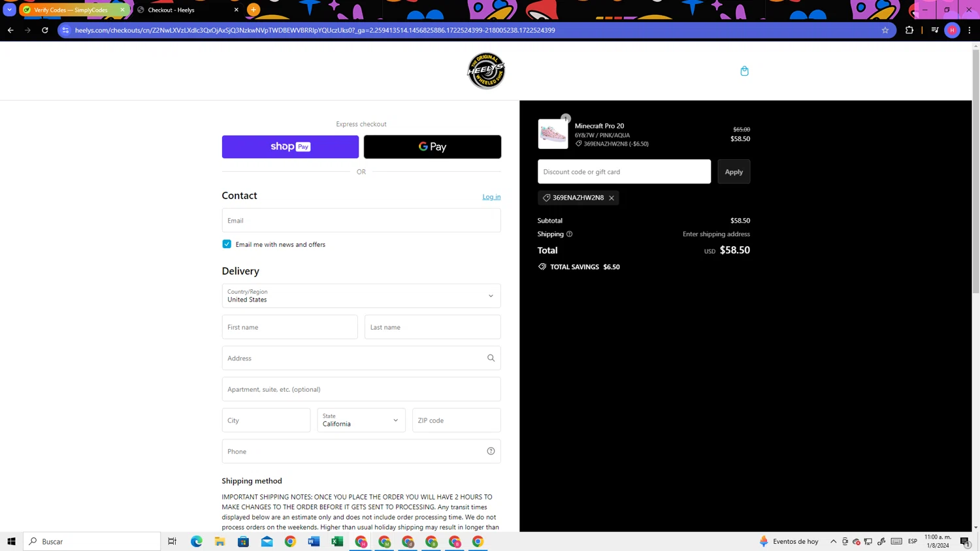The height and width of the screenshot is (551, 980).
Task: Open the Windows Start menu
Action: click(x=11, y=541)
